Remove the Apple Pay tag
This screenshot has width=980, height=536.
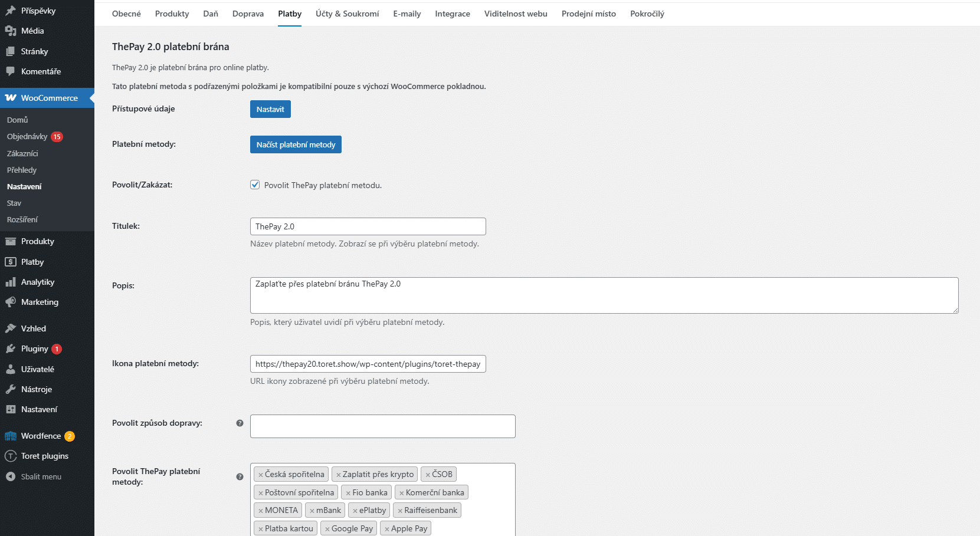tap(387, 529)
